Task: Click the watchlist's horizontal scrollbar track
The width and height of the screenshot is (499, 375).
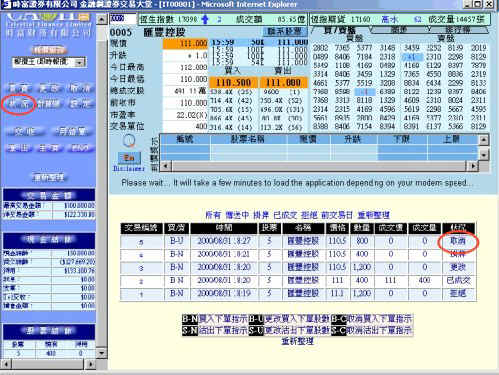Action: [x=318, y=166]
